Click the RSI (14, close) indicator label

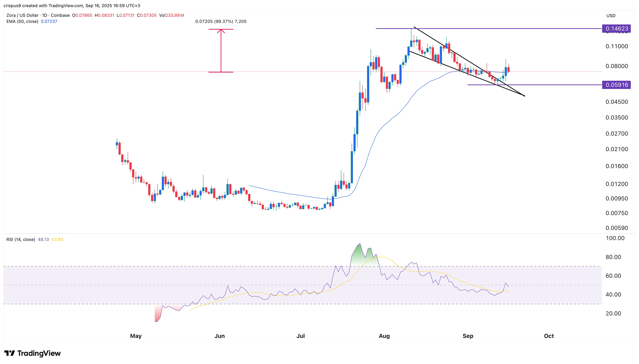coord(21,240)
